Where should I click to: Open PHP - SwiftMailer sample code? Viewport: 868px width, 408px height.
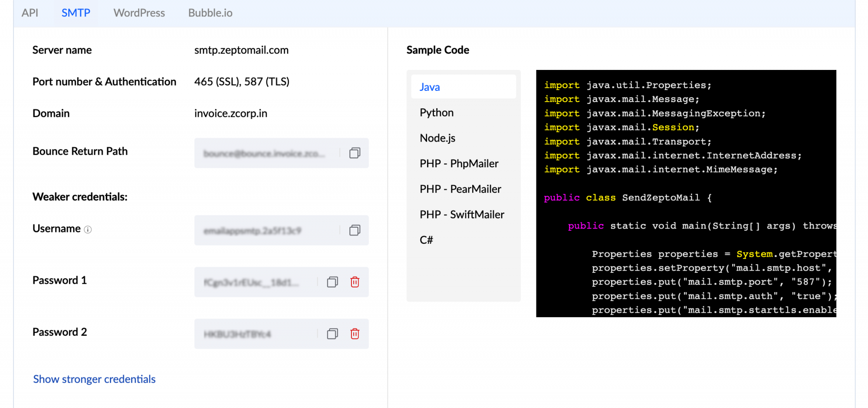462,214
